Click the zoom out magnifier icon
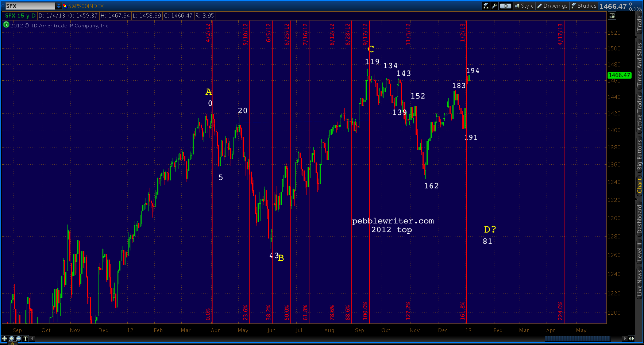The height and width of the screenshot is (345, 644). (x=18, y=338)
